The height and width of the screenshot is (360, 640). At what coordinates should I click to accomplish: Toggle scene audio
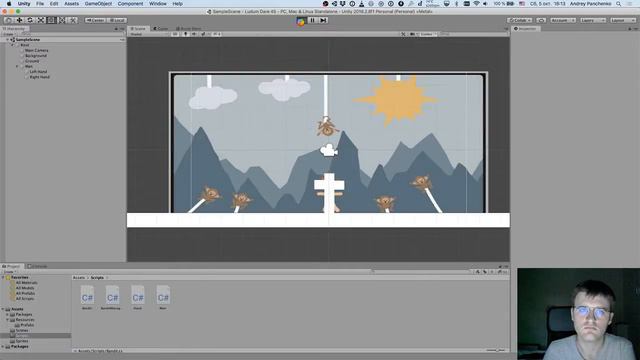tap(194, 34)
